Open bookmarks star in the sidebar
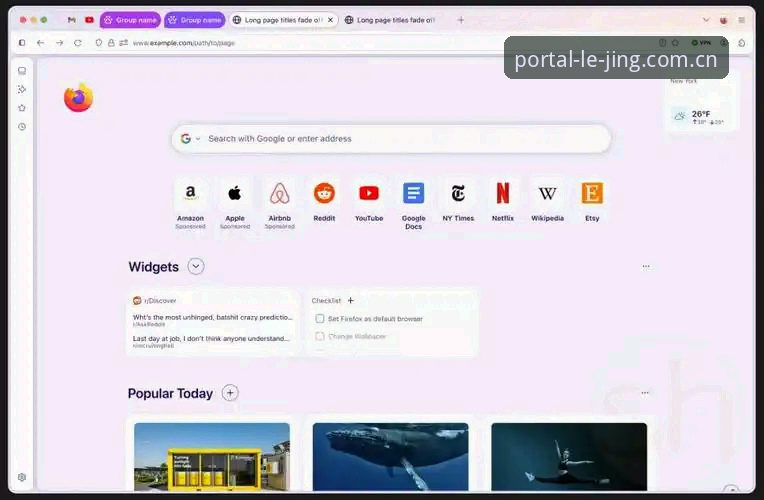Viewport: 764px width, 500px height. [x=22, y=108]
